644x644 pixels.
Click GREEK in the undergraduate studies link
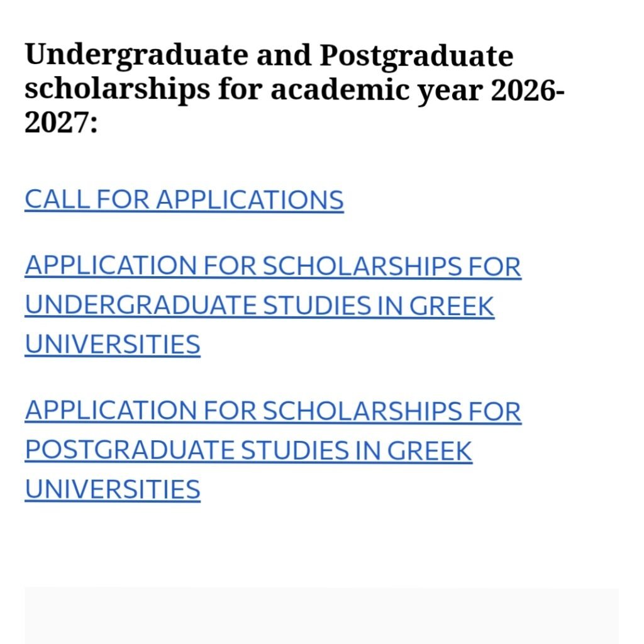point(452,306)
